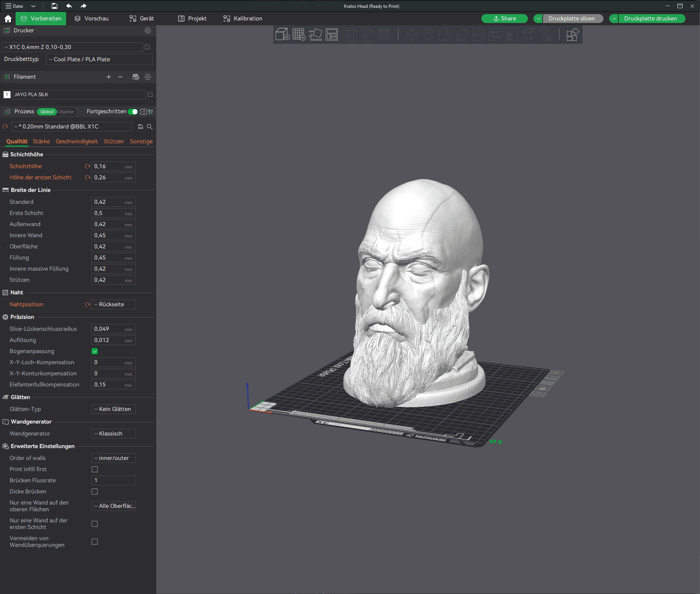Open the Stärke settings tab
The image size is (700, 594).
(x=41, y=141)
